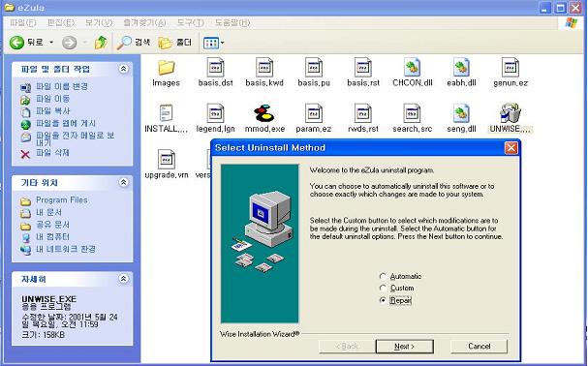Select the eabh.dll file icon

461,68
